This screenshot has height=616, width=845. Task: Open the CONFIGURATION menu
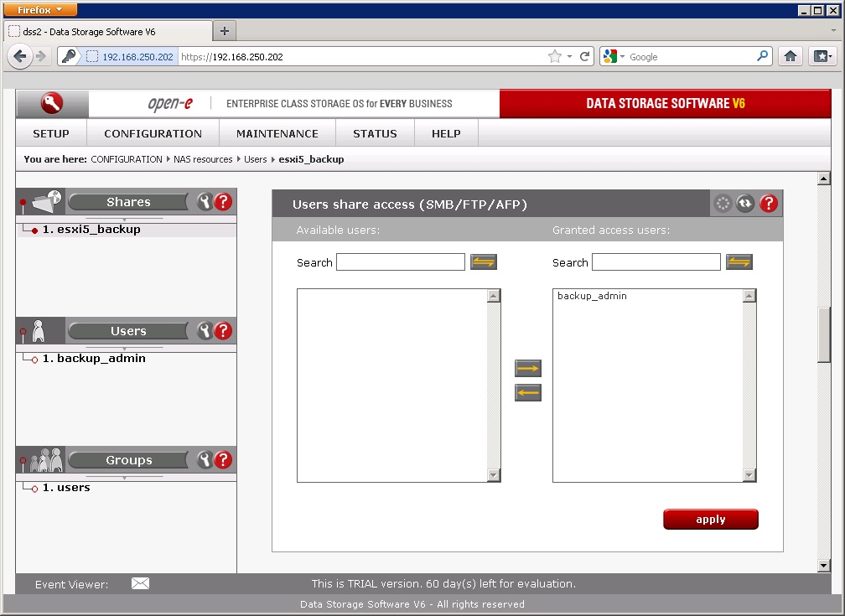click(x=153, y=133)
